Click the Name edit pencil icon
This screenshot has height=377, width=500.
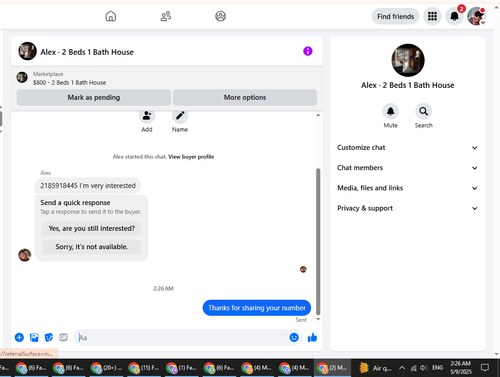click(180, 116)
